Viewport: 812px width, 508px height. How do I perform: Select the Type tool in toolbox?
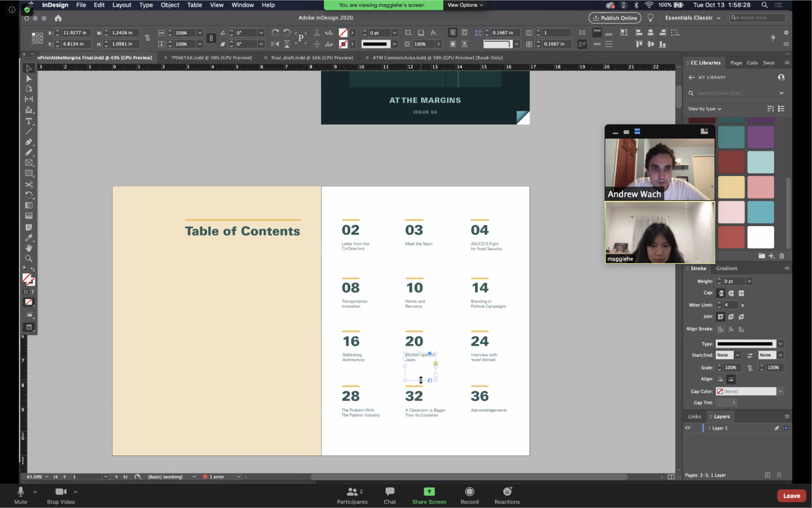(29, 121)
